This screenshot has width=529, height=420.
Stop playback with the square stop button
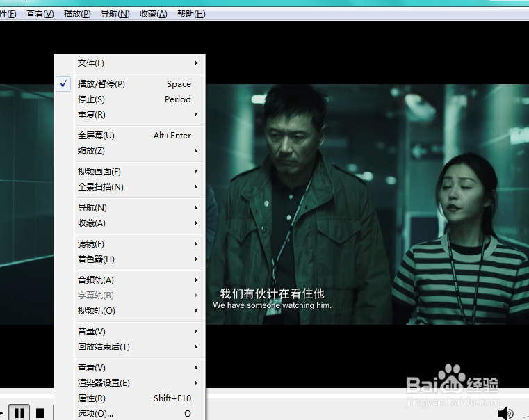coord(40,413)
